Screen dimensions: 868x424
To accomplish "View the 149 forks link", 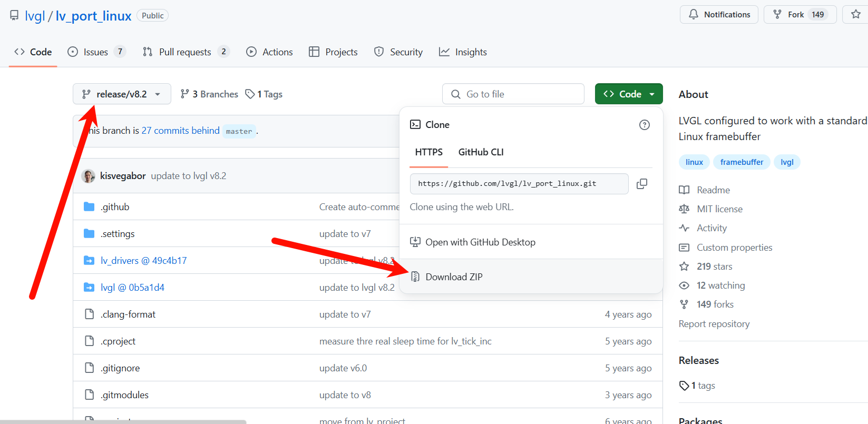I will point(715,304).
